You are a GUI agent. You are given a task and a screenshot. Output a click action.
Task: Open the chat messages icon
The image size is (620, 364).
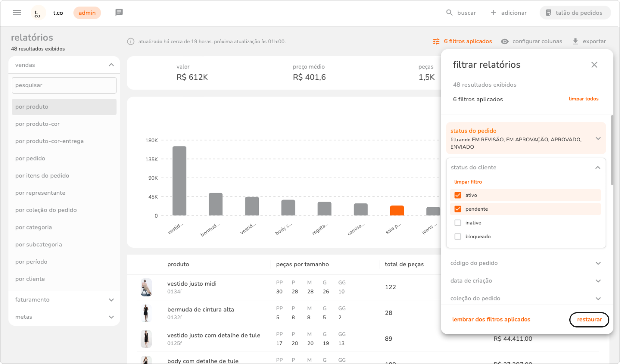pyautogui.click(x=119, y=13)
